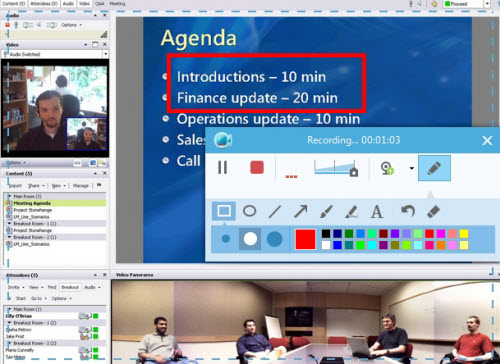This screenshot has height=364, width=500.
Task: Pop out the Video panel window
Action: pyautogui.click(x=95, y=44)
